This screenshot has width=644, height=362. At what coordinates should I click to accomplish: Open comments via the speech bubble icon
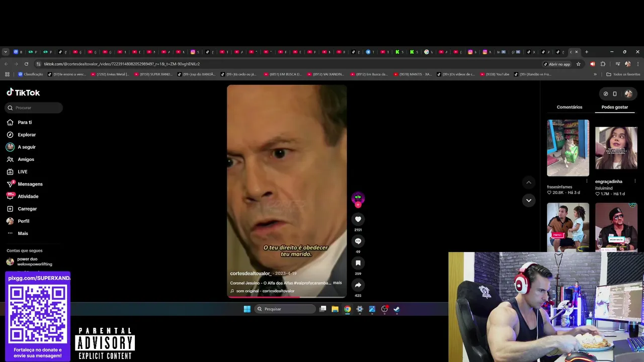(x=358, y=241)
